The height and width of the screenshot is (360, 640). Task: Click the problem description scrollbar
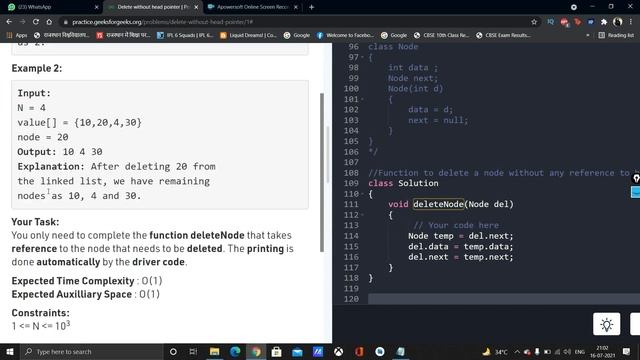(x=322, y=172)
